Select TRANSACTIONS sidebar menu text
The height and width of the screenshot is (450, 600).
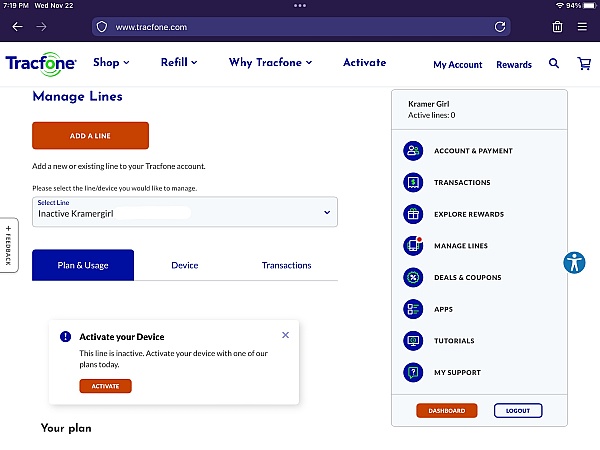[x=462, y=183]
